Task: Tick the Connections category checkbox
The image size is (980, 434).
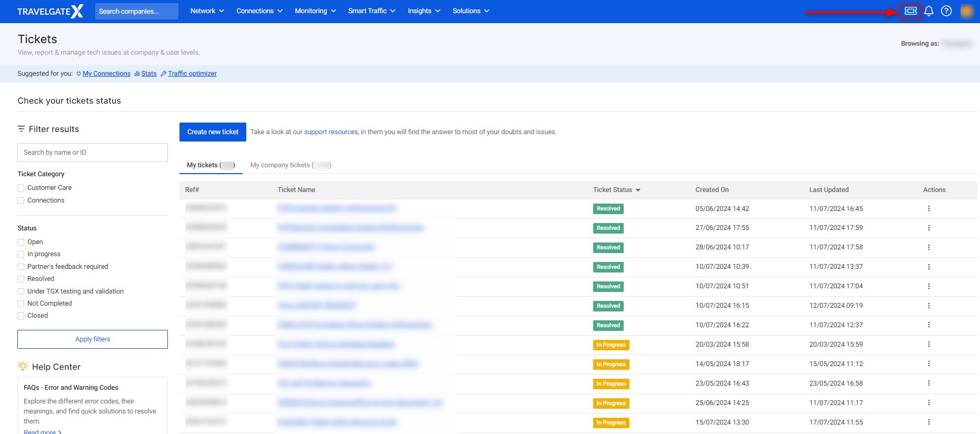Action: point(21,200)
